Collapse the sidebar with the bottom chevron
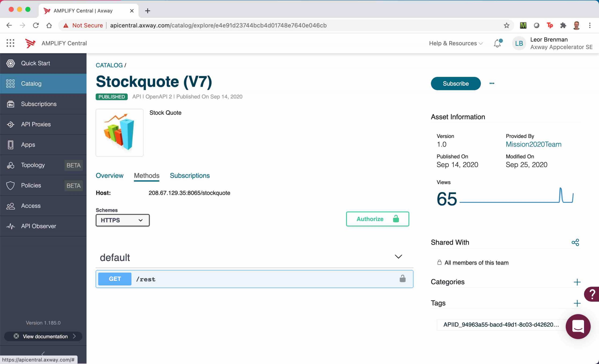 click(43, 353)
